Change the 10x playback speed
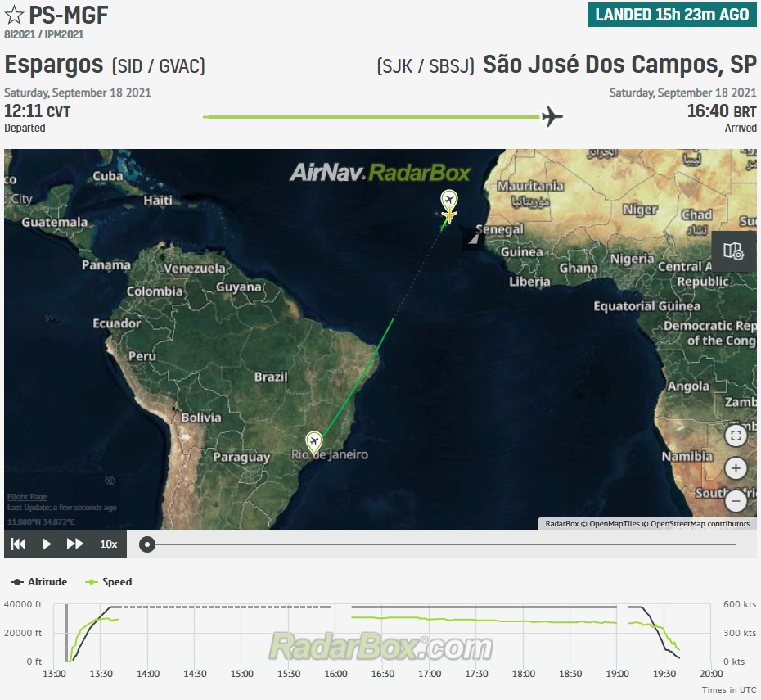 [109, 544]
